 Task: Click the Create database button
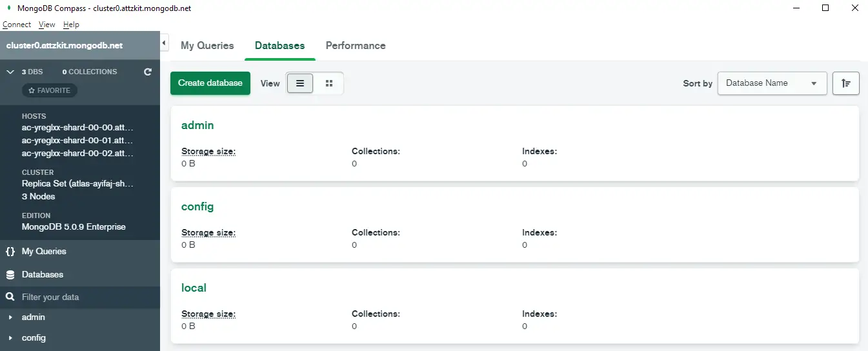pos(210,83)
